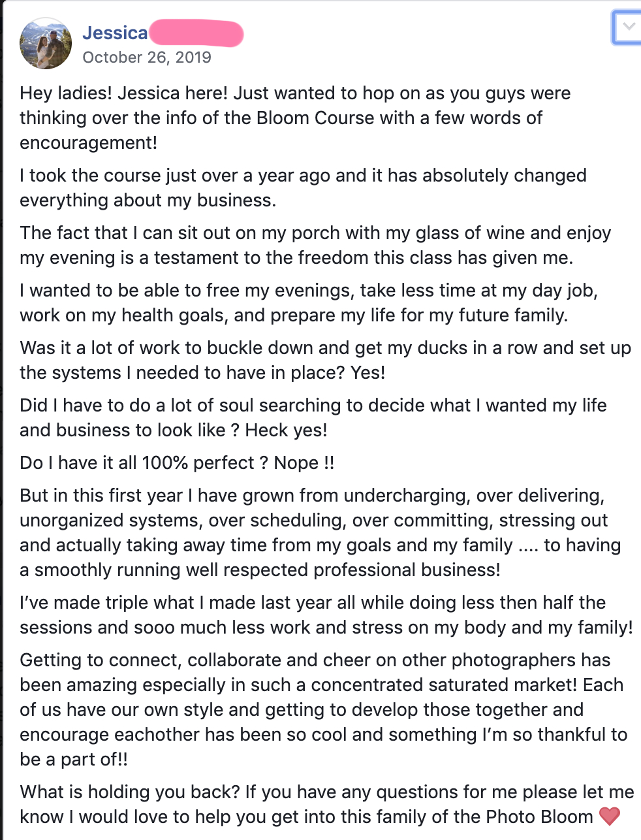Click the post date October 26, 2019
Viewport: 641px width, 840px height.
point(147,57)
